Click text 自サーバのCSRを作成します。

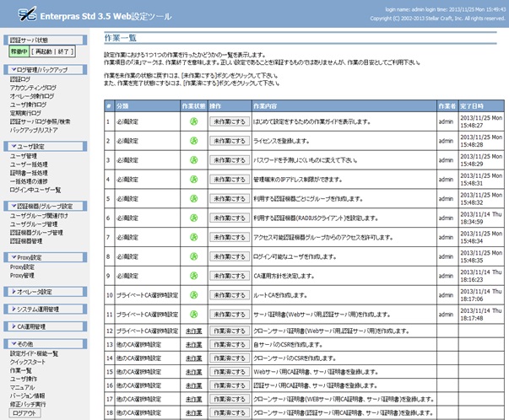pos(288,345)
